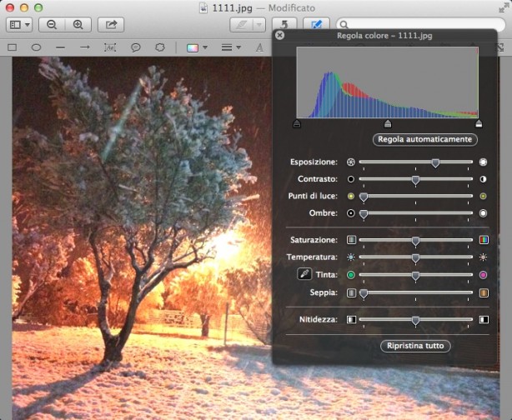
Task: Click the rotate button in toolbar
Action: tap(284, 25)
